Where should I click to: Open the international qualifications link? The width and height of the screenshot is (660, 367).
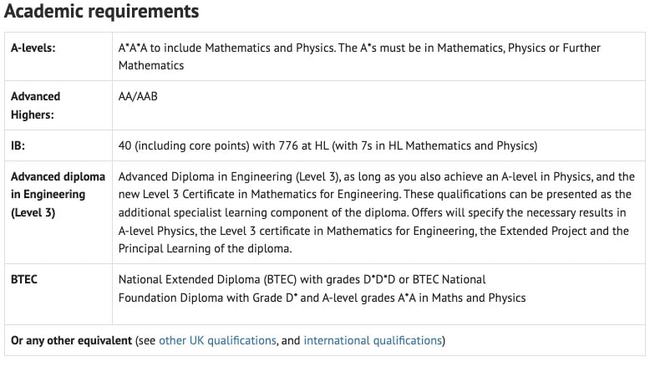(x=373, y=340)
